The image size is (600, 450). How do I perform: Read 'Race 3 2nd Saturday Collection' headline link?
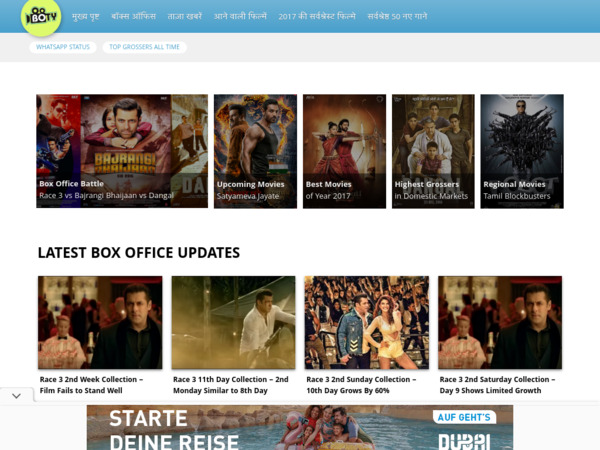pyautogui.click(x=497, y=385)
